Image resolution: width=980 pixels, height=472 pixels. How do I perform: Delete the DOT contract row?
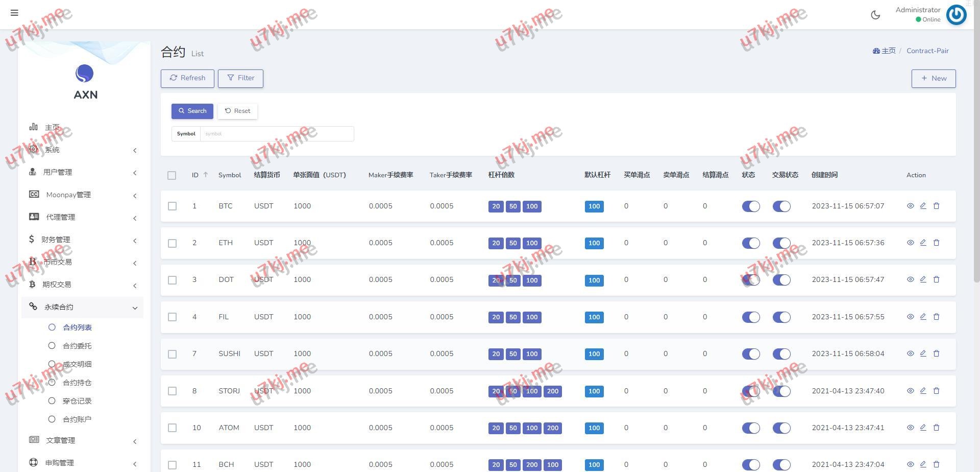[x=936, y=279]
